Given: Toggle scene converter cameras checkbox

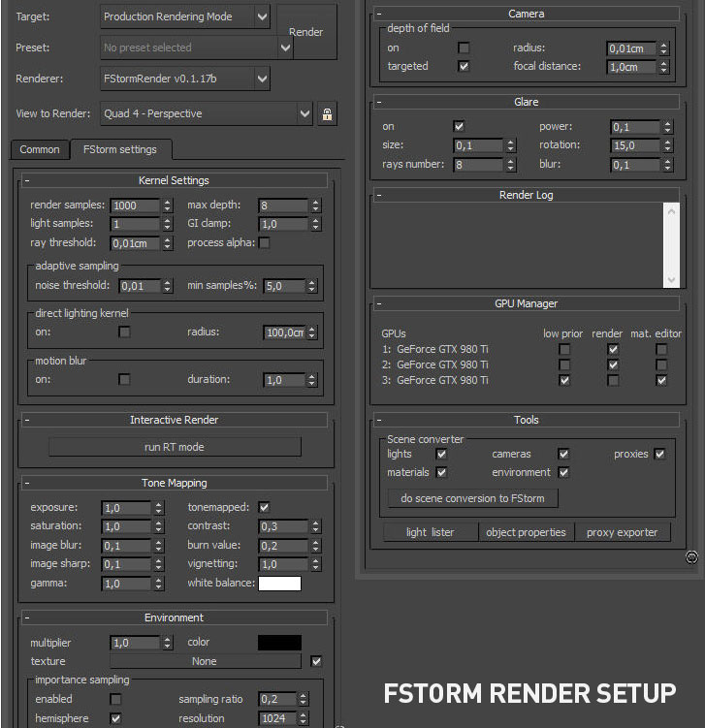Looking at the screenshot, I should (x=563, y=454).
